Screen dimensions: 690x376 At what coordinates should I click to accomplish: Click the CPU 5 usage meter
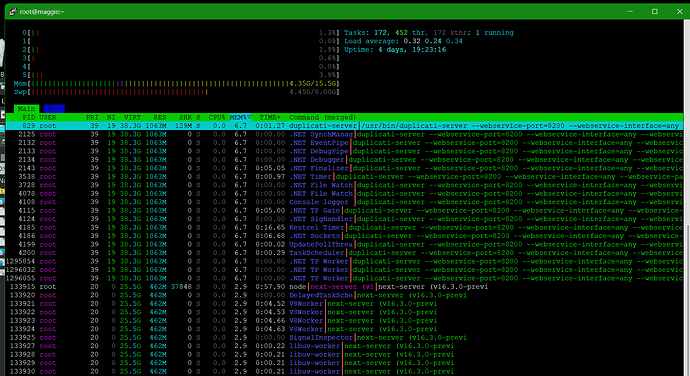(181, 75)
